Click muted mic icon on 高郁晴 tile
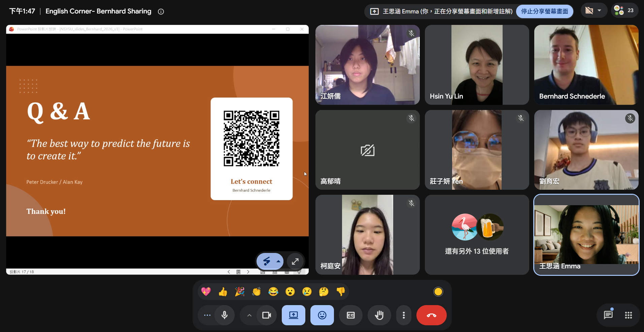This screenshot has width=644, height=332. (x=411, y=118)
